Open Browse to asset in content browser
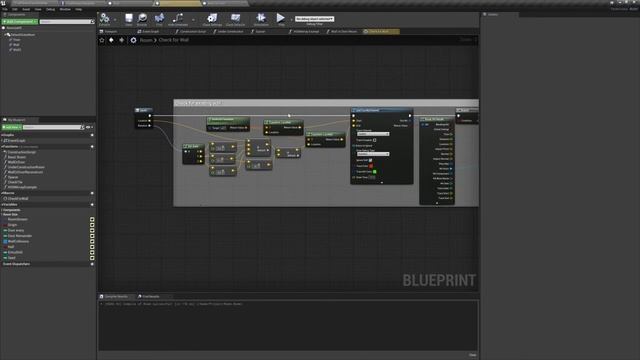This screenshot has height=360, width=640. point(142,19)
